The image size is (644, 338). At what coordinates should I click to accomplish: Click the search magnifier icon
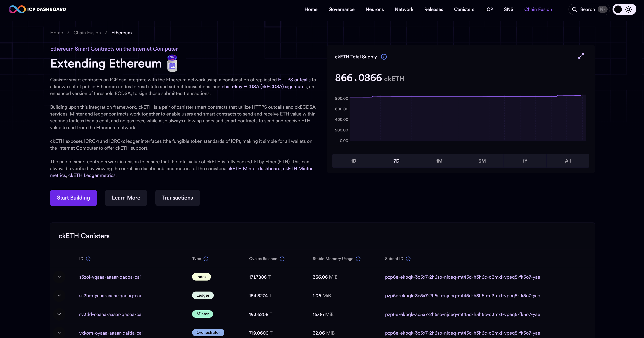(575, 9)
